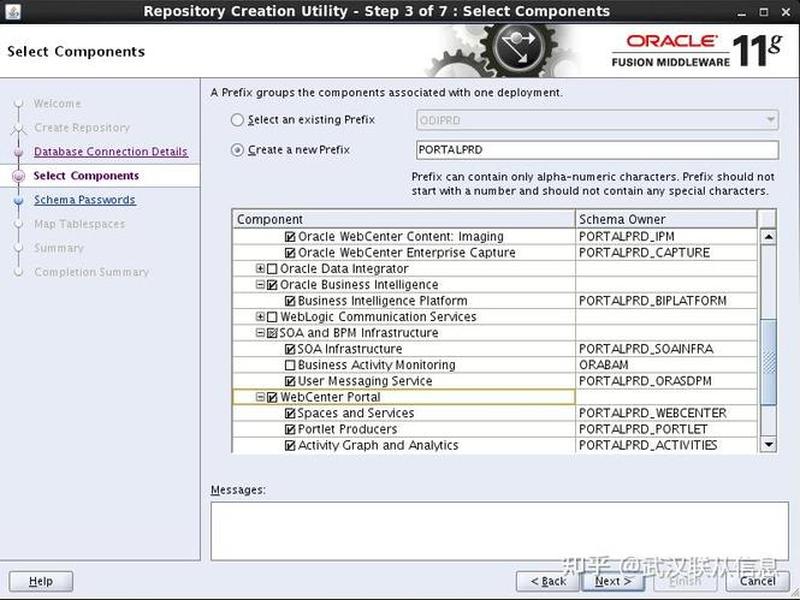Uncheck the Spaces and Services checkbox
Screen dimensions: 800x600
pos(290,414)
